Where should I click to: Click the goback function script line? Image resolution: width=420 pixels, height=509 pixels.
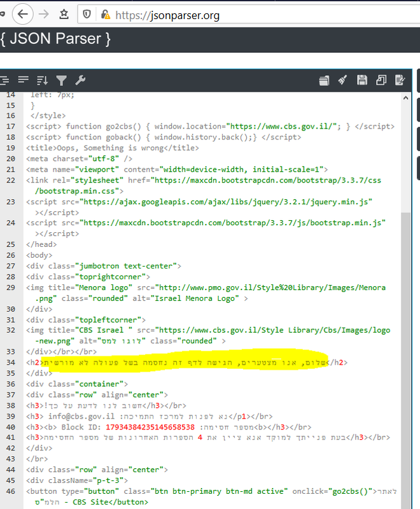[164, 137]
